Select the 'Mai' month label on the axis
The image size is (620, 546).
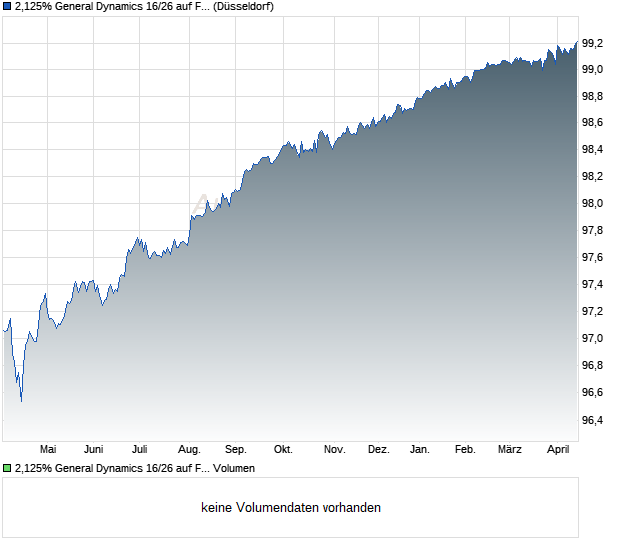click(x=48, y=449)
